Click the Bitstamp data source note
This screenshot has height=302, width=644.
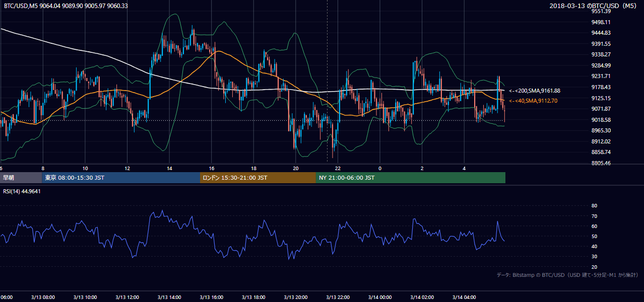click(x=567, y=275)
